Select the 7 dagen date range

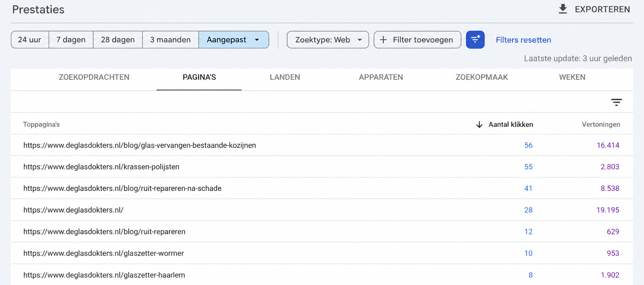pos(71,40)
